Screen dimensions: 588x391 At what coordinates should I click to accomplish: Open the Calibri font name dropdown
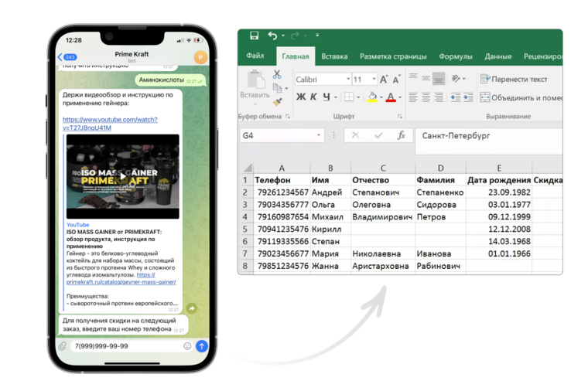pyautogui.click(x=347, y=79)
